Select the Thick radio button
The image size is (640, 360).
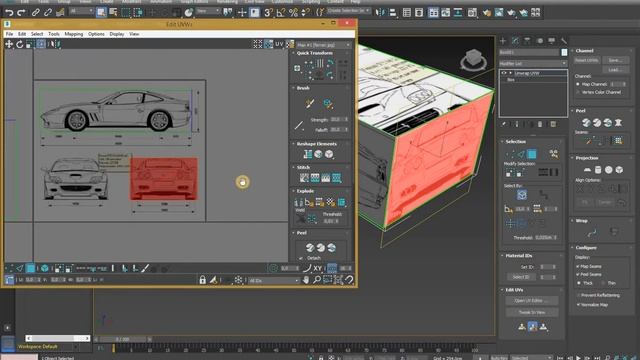(x=578, y=283)
